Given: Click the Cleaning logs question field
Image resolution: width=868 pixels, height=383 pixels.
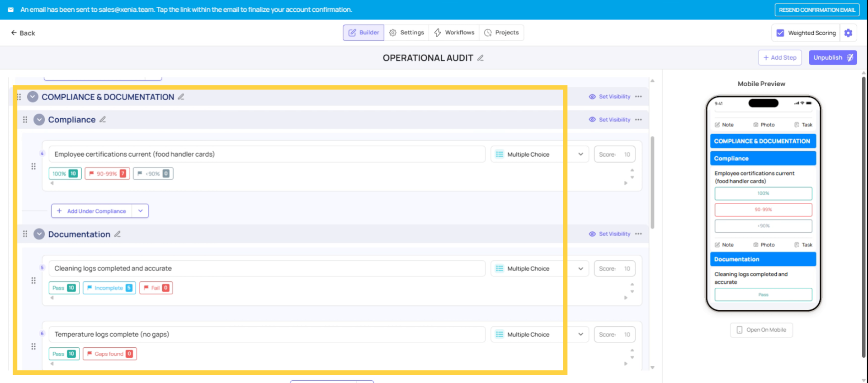Looking at the screenshot, I should (267, 268).
